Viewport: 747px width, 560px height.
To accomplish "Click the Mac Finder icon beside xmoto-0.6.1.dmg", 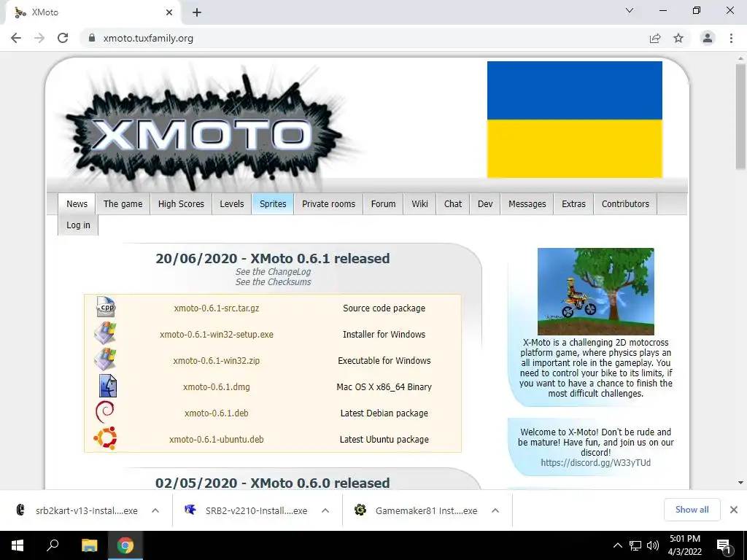I will (x=108, y=386).
